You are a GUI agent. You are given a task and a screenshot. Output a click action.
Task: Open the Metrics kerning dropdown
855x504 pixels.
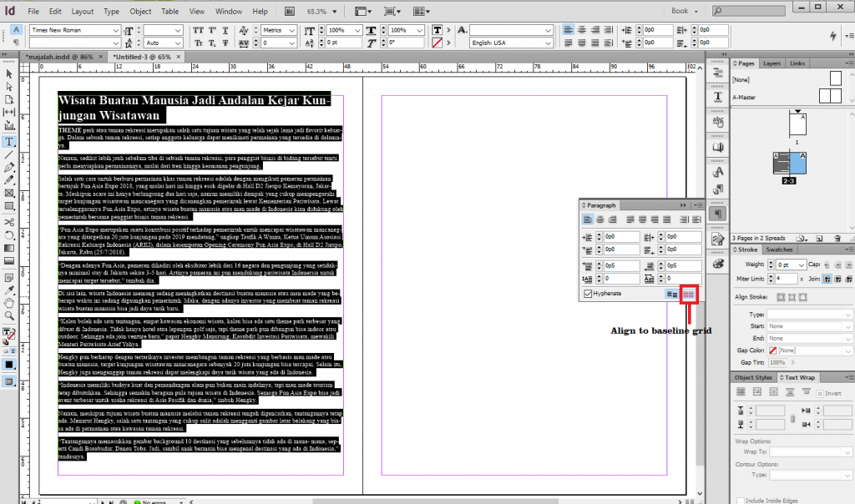pos(291,30)
